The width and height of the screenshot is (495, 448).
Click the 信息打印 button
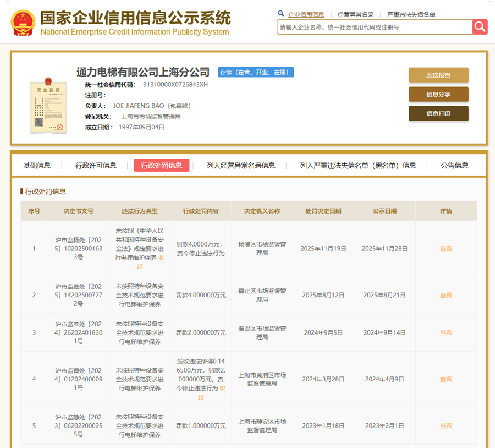(x=438, y=113)
